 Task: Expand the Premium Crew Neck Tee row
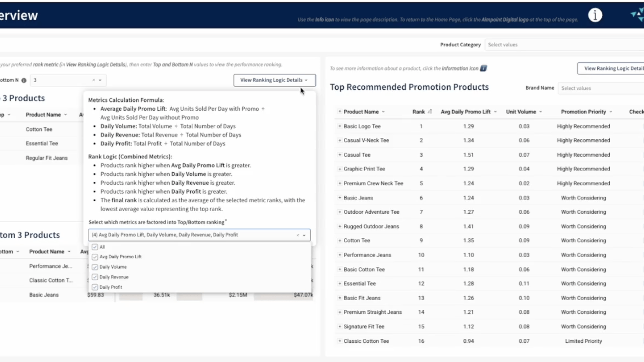click(x=339, y=183)
